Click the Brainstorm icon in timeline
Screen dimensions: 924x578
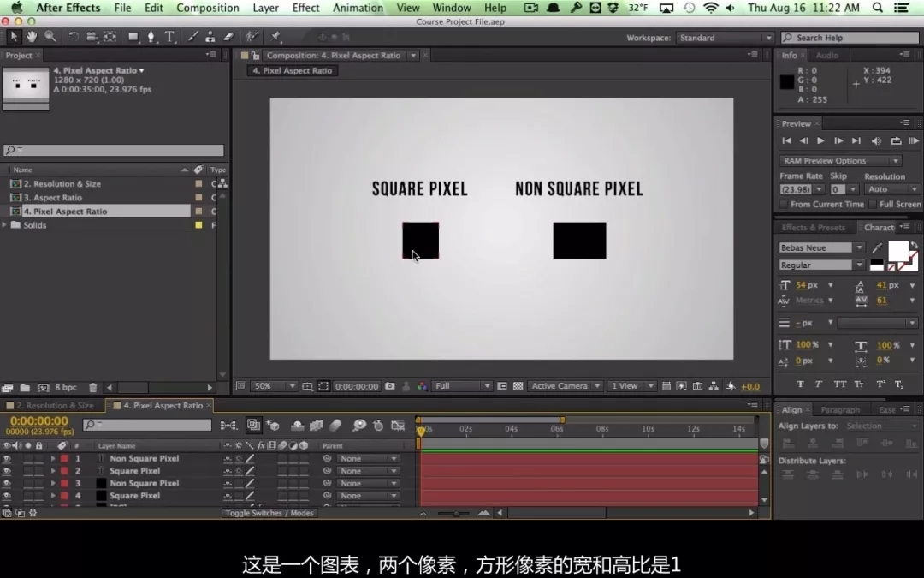click(x=359, y=426)
